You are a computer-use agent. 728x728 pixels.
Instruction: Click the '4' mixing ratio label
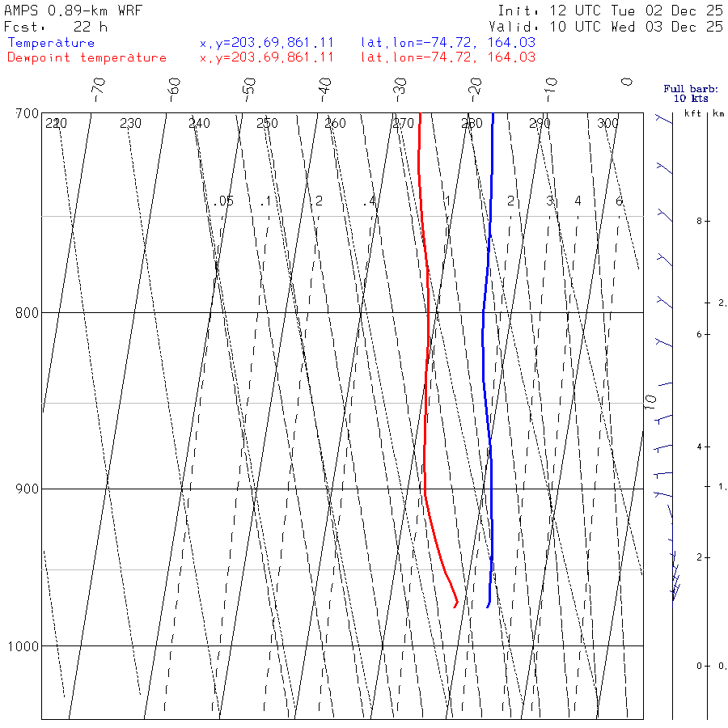(x=578, y=201)
